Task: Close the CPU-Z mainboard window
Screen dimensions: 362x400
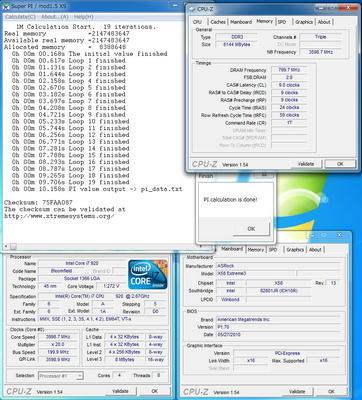Action: [x=340, y=235]
